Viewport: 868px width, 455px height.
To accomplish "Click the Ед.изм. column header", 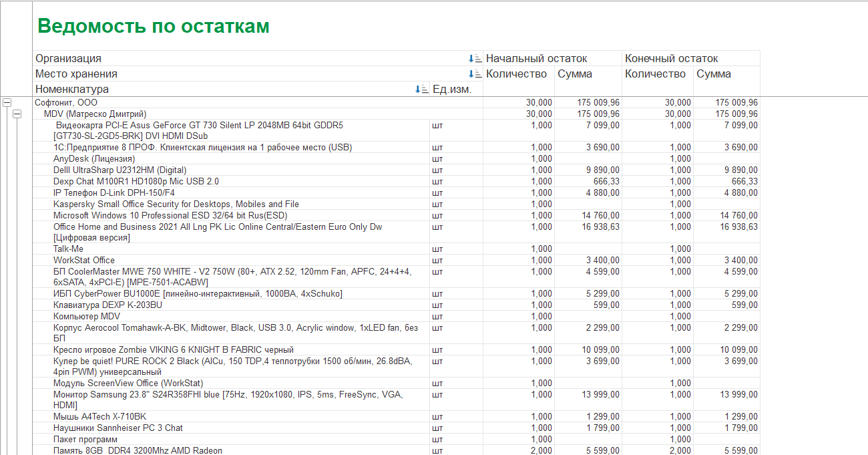I will [452, 90].
